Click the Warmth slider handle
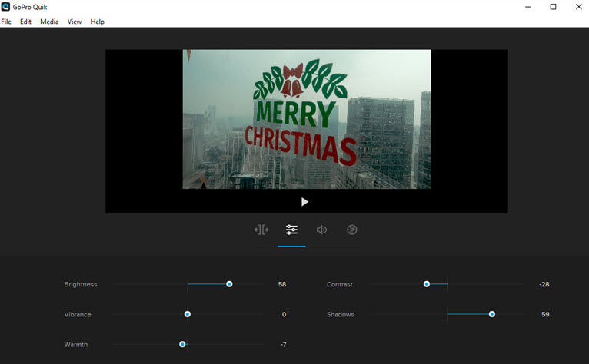 coord(182,344)
